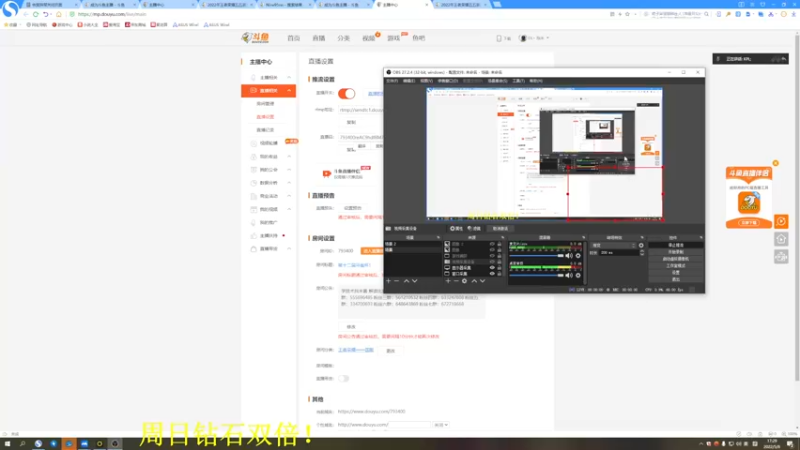Open source properties gear in OBS sources toolbar

(464, 281)
